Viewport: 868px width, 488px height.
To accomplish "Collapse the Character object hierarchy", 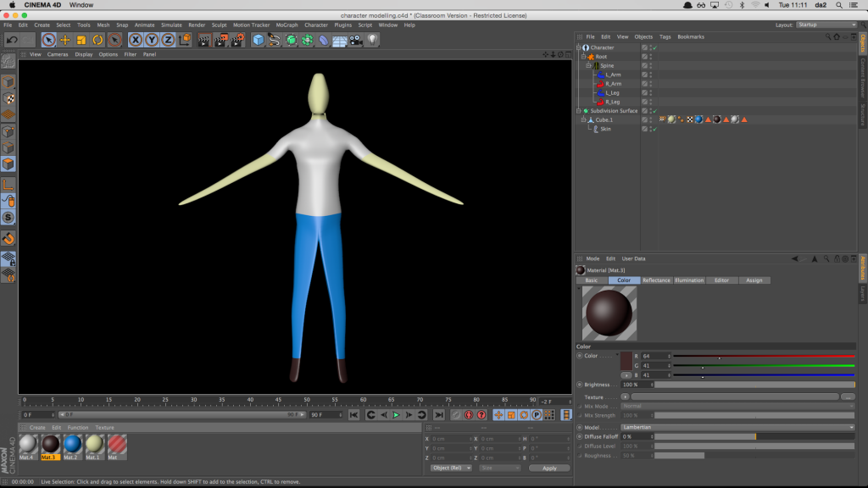I will [x=578, y=47].
